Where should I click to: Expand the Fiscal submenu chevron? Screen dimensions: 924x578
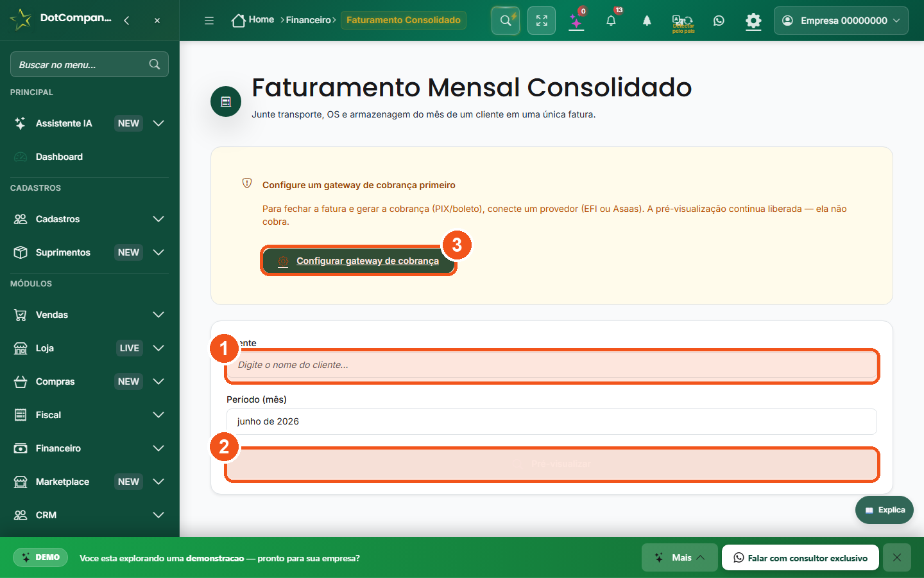point(158,415)
